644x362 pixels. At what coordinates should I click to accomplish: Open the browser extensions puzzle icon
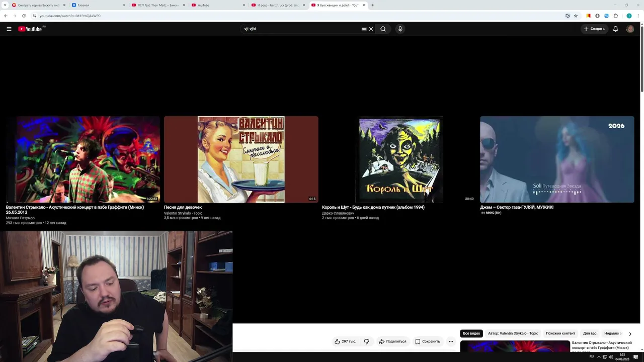(615, 16)
